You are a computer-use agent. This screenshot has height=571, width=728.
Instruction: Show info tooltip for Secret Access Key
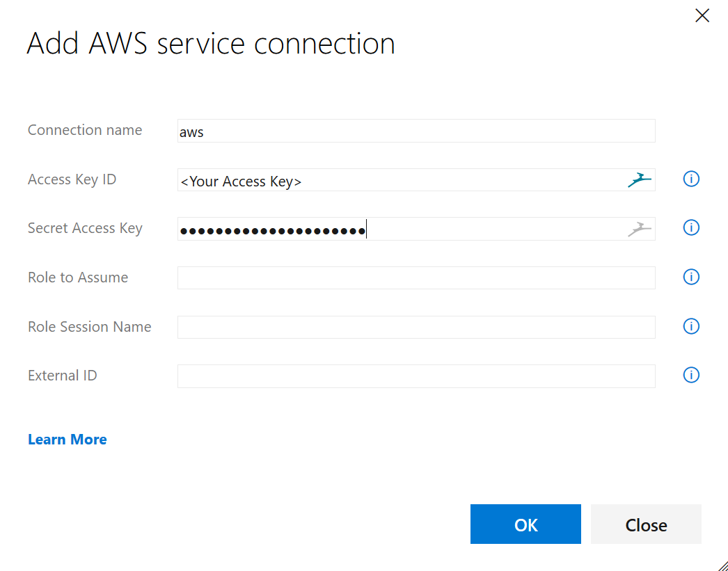coord(691,227)
